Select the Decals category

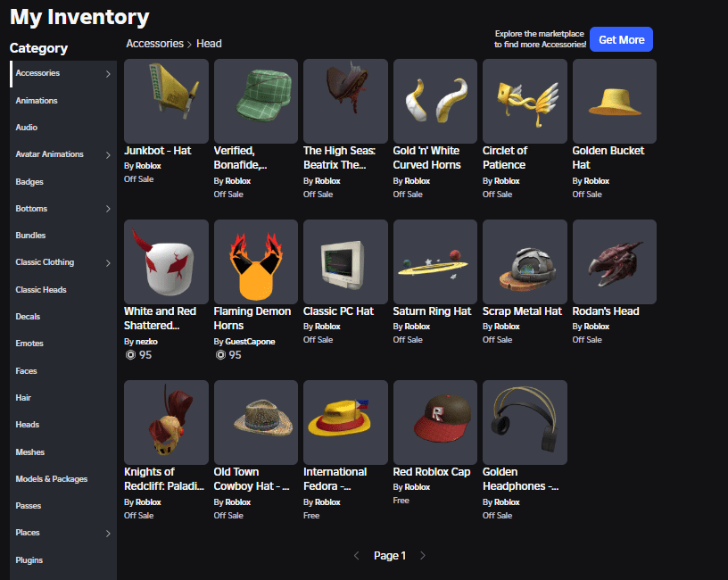point(63,317)
